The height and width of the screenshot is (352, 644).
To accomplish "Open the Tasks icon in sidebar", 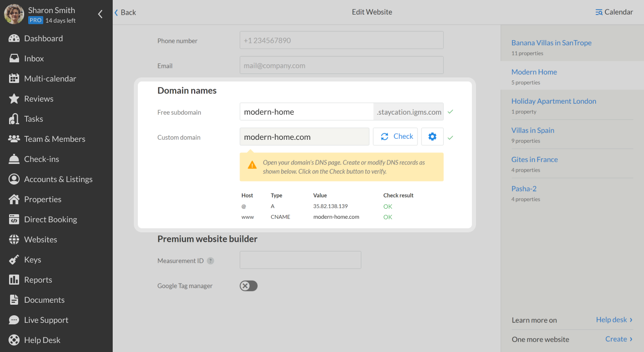I will click(14, 119).
